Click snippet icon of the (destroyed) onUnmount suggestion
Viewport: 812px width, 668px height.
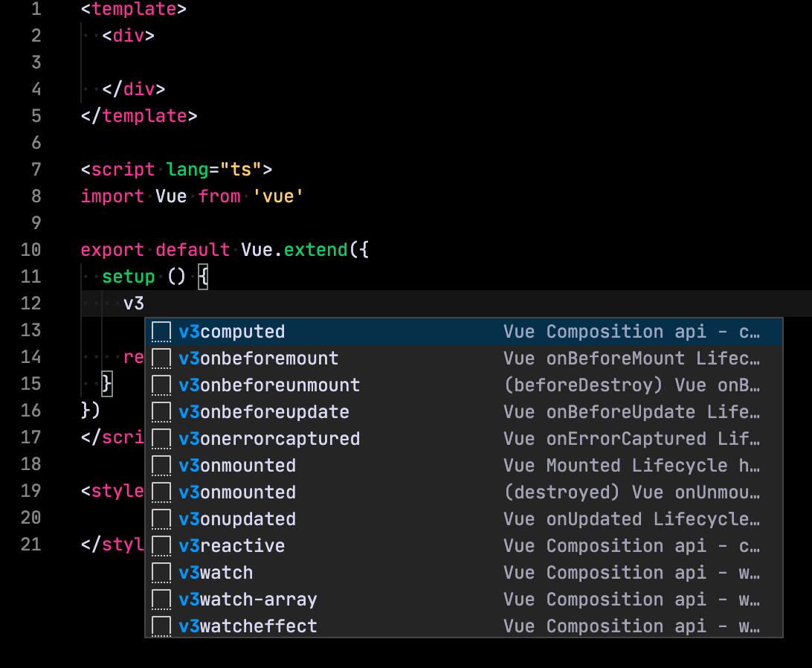[161, 492]
